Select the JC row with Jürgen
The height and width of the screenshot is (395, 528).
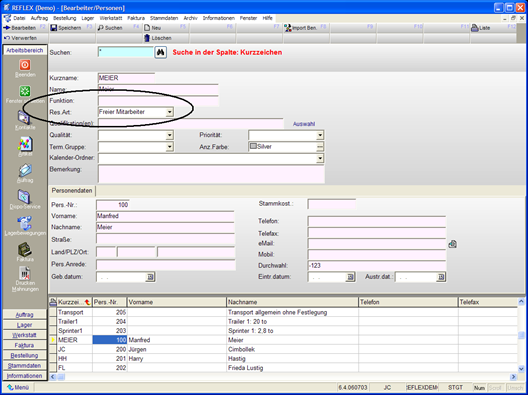(283, 350)
